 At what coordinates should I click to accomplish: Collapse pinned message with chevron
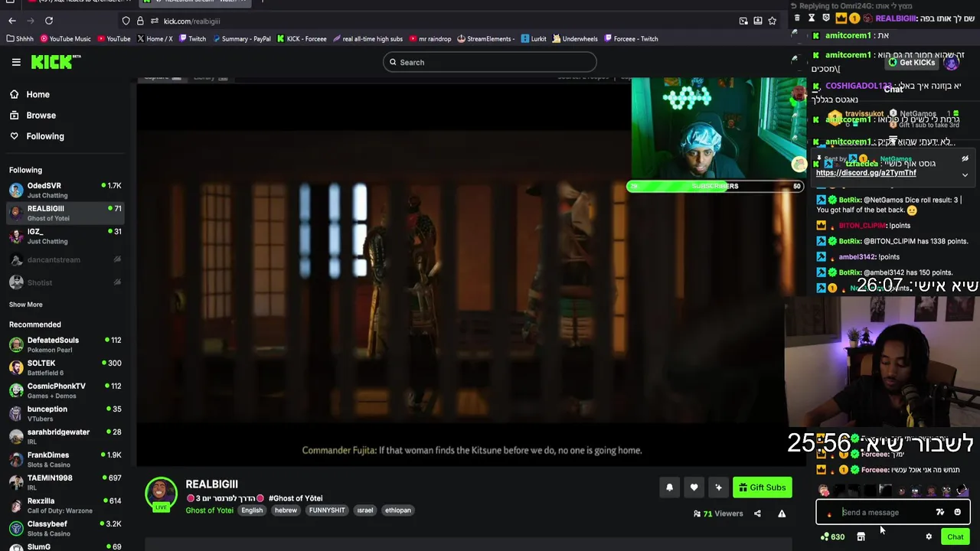pos(965,174)
